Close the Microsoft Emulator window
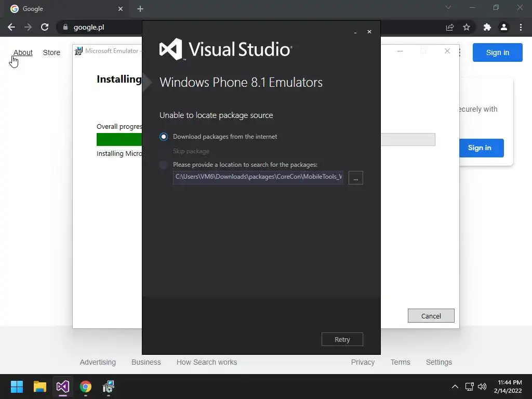532x399 pixels. point(447,51)
